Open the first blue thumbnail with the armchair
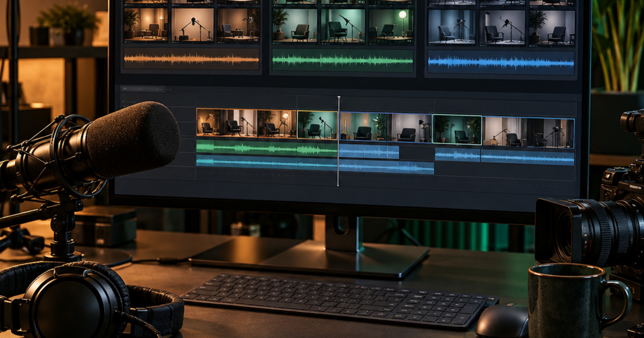 (451, 27)
